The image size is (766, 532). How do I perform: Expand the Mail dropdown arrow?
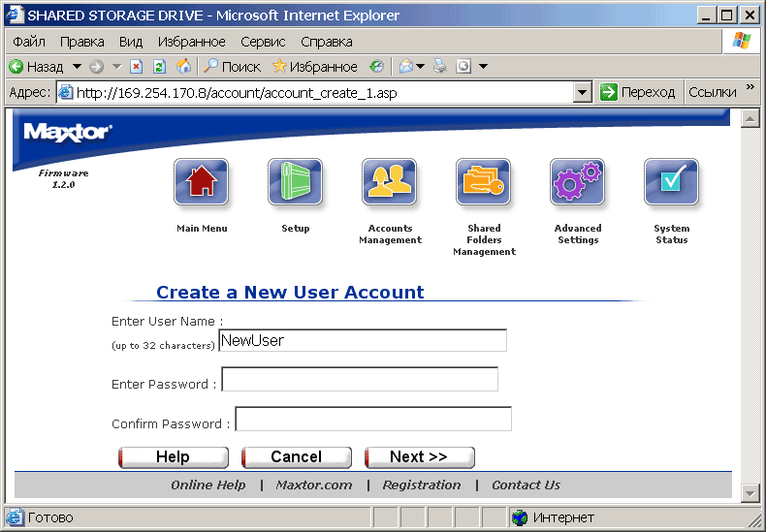pyautogui.click(x=420, y=66)
